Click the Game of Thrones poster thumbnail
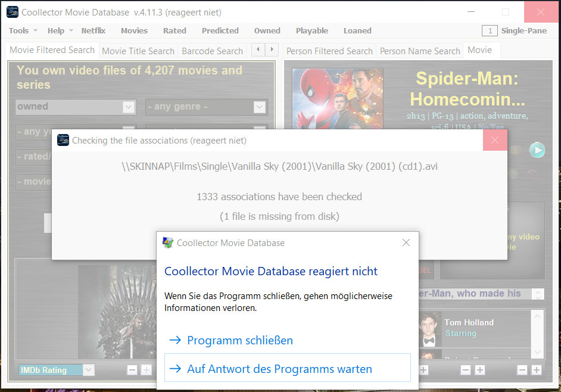This screenshot has width=561, height=392. 117,312
